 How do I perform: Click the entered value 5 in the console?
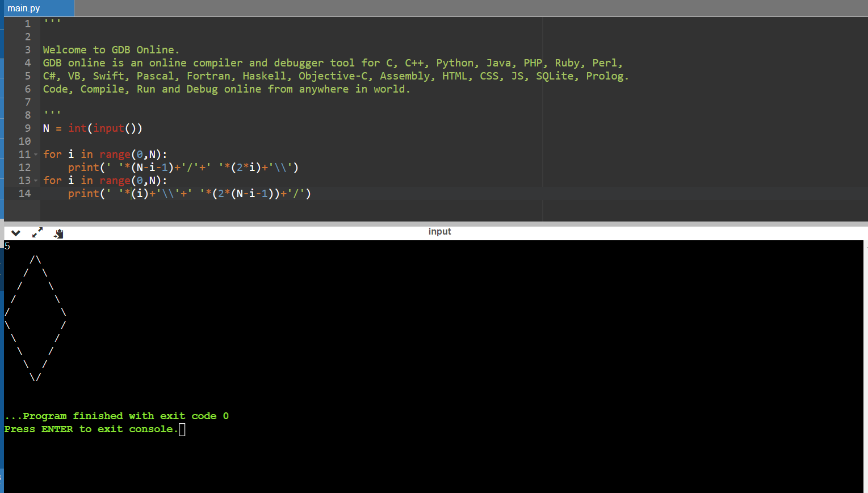click(x=7, y=246)
